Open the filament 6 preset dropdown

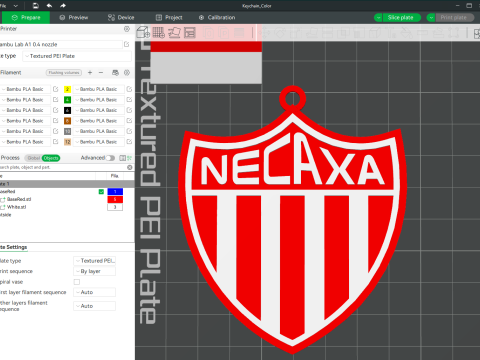pos(98,110)
